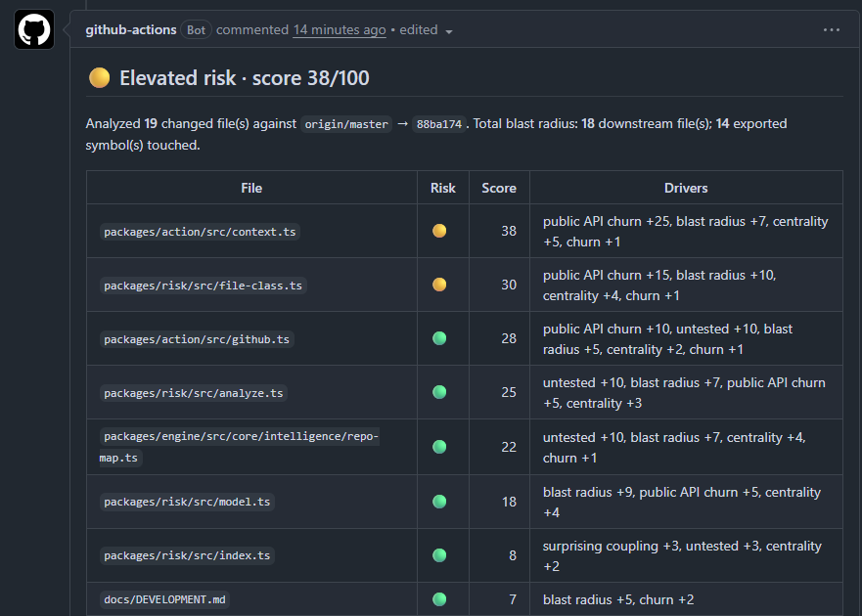Image resolution: width=862 pixels, height=616 pixels.
Task: Click green risk indicator for model.ts
Action: coord(439,502)
